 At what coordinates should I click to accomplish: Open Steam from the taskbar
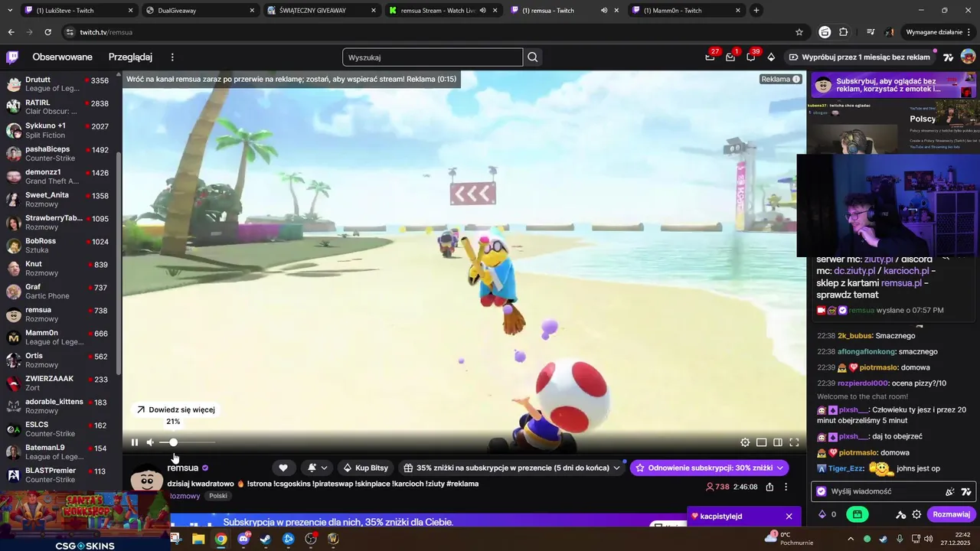266,539
